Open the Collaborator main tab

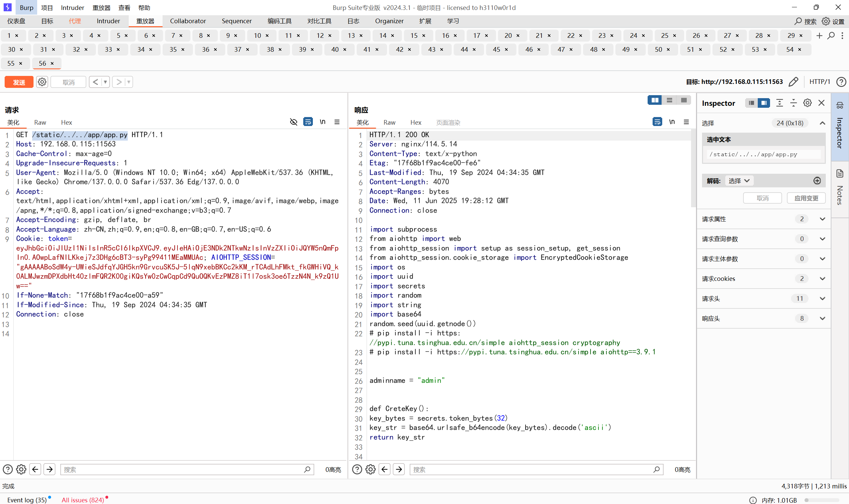click(188, 21)
